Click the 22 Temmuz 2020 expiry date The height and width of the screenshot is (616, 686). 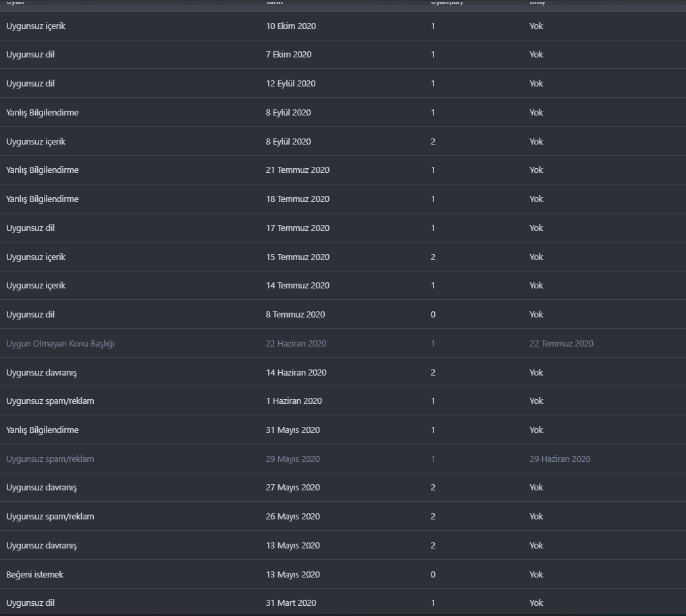[561, 344]
